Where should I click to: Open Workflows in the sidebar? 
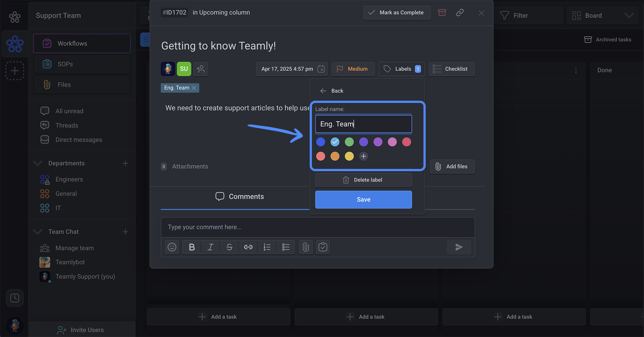(x=82, y=44)
